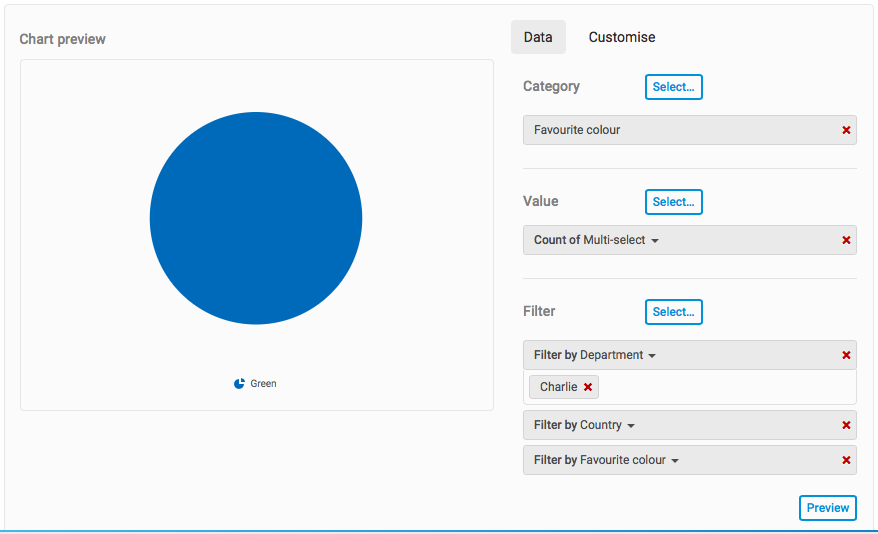The image size is (878, 534).
Task: Click the blue pie chart circle
Action: pos(256,218)
